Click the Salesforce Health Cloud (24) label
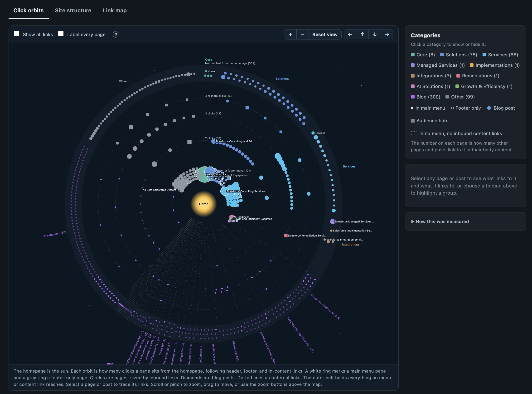The width and height of the screenshot is (532, 394). click(x=325, y=307)
